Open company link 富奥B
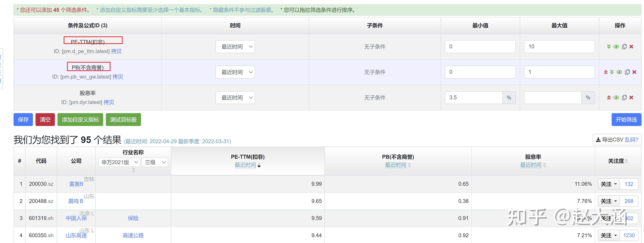Image resolution: width=644 pixels, height=243 pixels. [76, 184]
